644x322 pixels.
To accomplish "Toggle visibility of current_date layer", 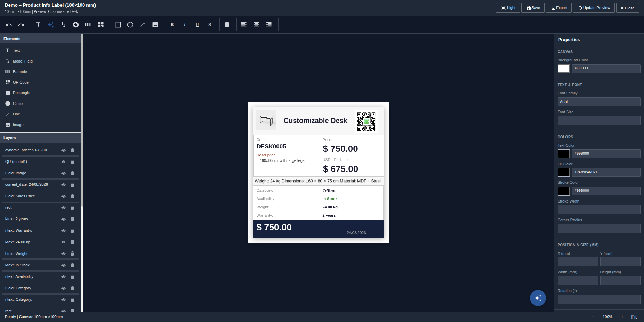I will (64, 185).
